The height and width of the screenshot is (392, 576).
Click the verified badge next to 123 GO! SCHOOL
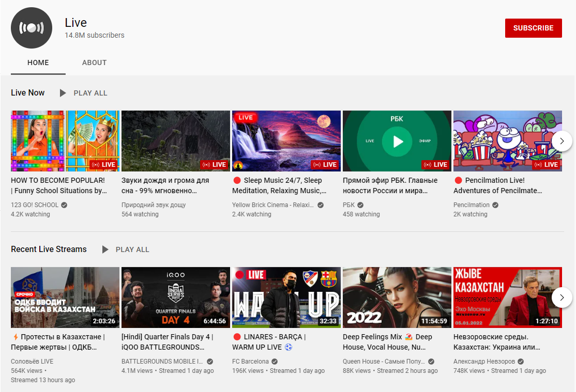pyautogui.click(x=64, y=205)
